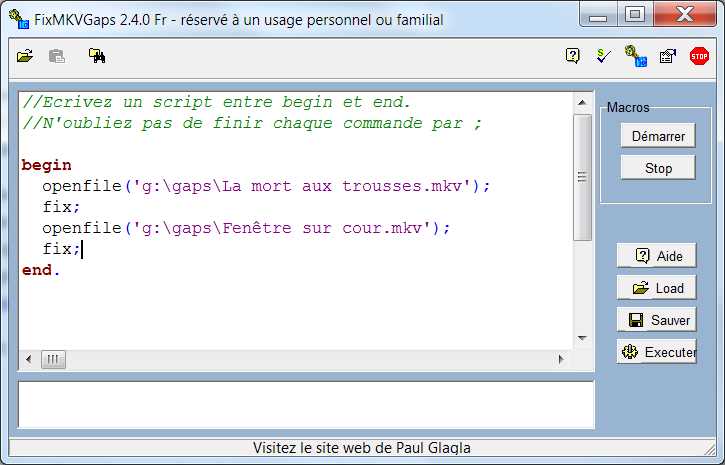Click the horizontal scrollbar left arrow
Viewport: 725px width, 465px height.
click(29, 359)
